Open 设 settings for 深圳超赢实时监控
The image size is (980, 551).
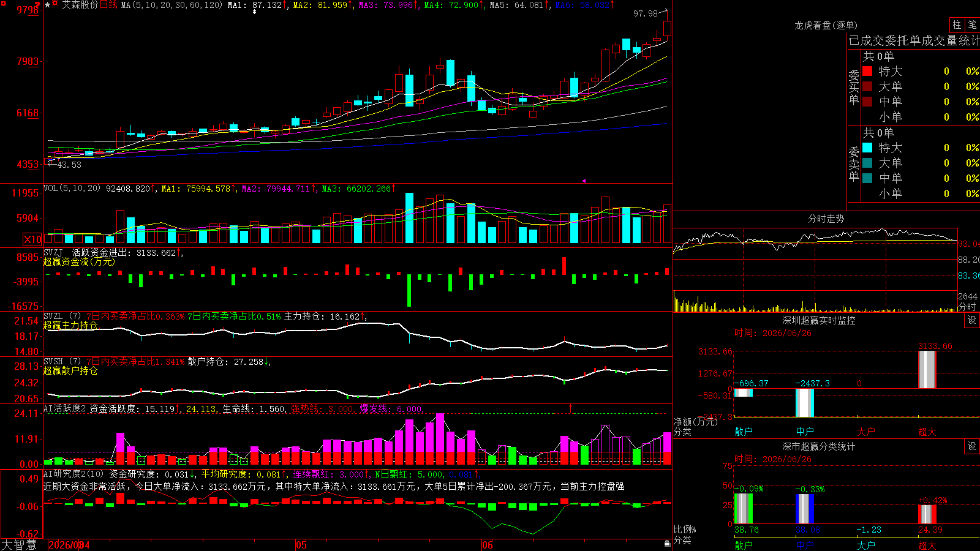pyautogui.click(x=972, y=320)
